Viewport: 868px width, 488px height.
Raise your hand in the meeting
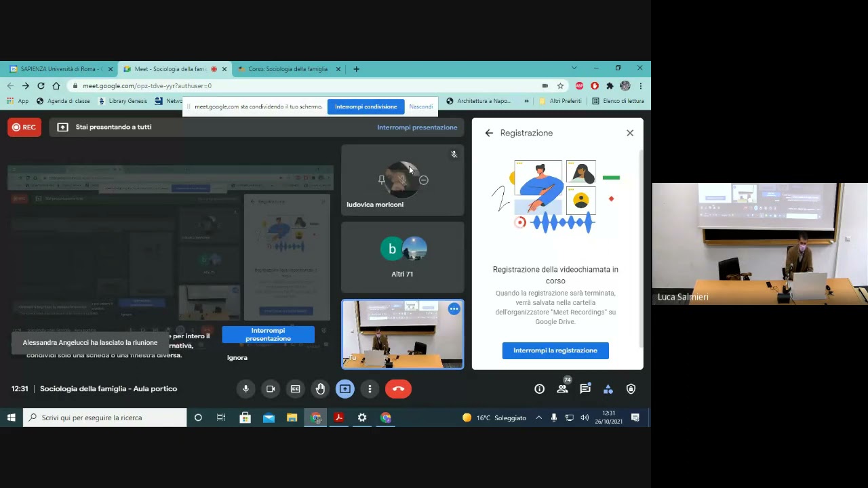point(320,389)
